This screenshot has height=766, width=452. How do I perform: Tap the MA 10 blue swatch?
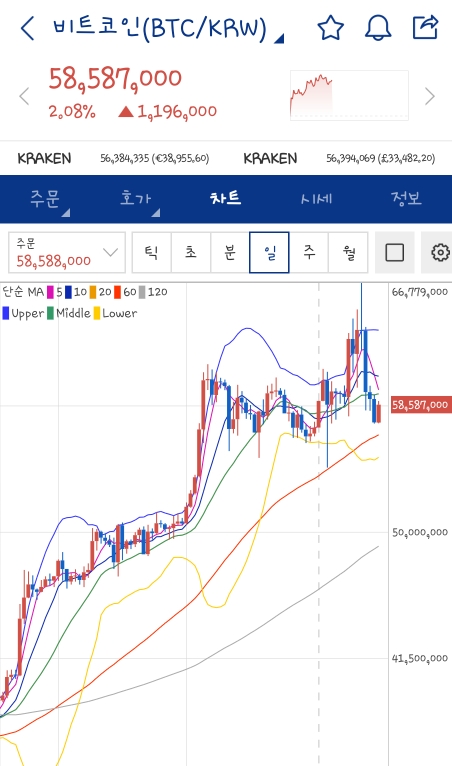(x=68, y=292)
